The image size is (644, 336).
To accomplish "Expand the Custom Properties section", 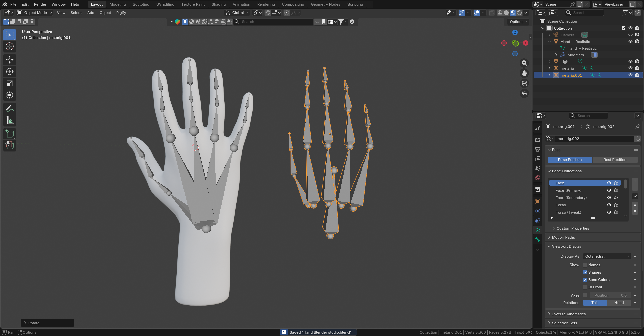I will [x=573, y=228].
